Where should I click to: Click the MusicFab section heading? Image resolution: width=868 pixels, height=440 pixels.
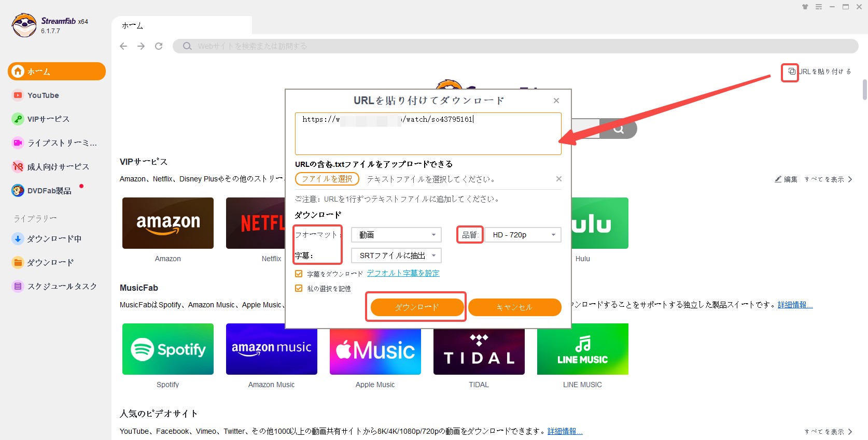point(139,288)
